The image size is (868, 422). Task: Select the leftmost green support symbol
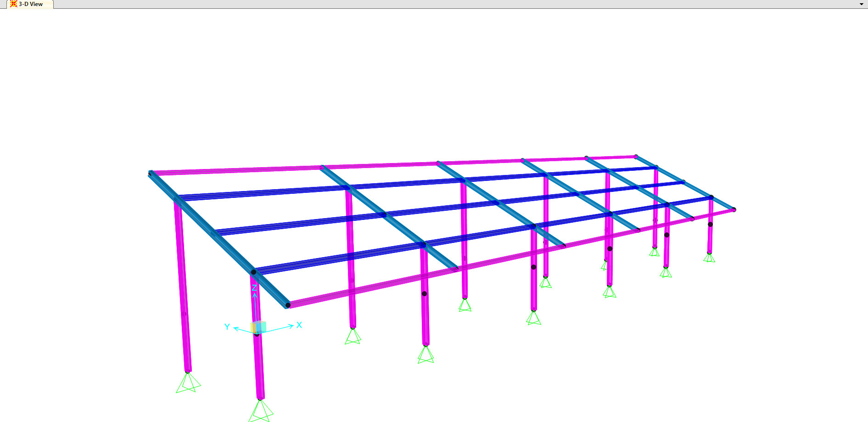(188, 383)
